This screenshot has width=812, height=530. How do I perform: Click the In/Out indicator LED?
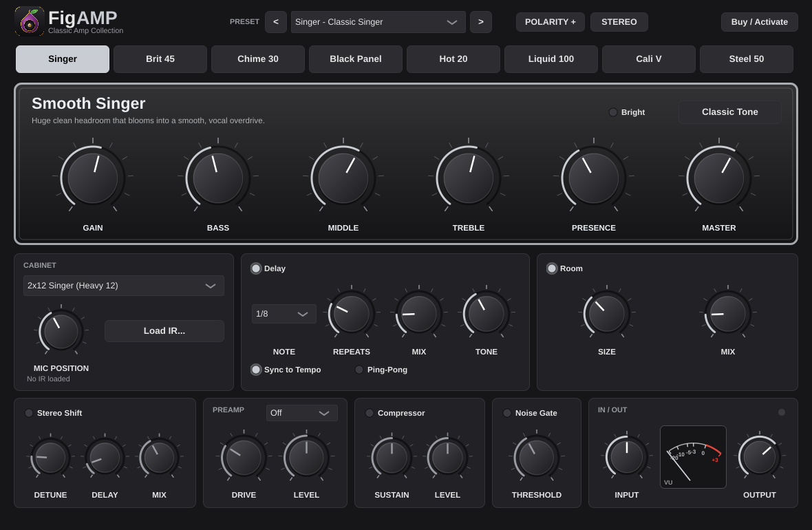point(782,412)
